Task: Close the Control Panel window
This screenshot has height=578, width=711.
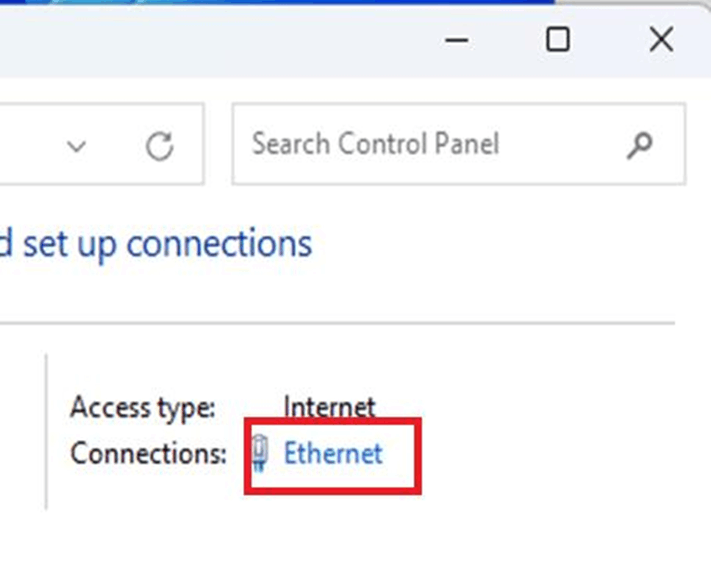Action: [x=661, y=39]
